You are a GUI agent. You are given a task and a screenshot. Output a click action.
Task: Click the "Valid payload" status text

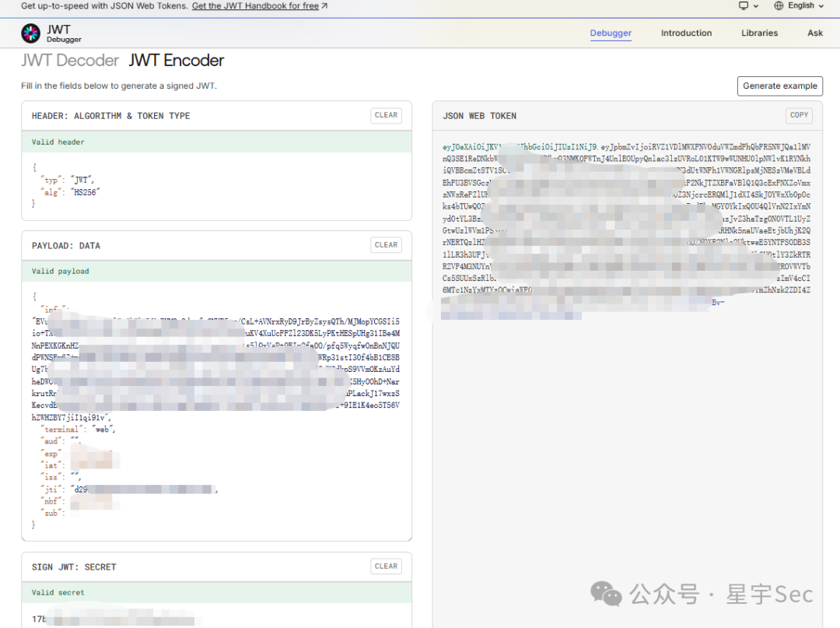click(x=60, y=271)
